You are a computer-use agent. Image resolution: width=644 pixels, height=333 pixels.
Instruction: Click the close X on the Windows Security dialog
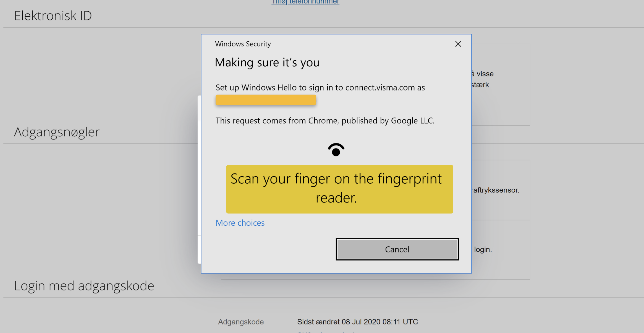458,44
